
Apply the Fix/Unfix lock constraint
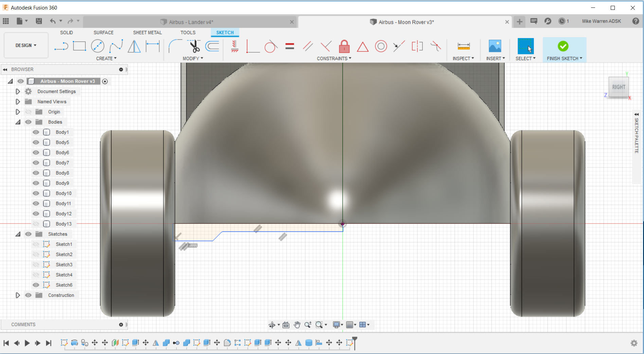pyautogui.click(x=344, y=46)
